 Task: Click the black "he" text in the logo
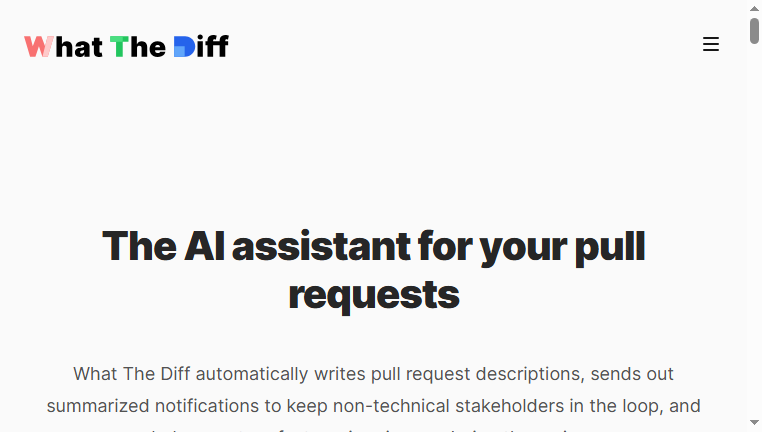(148, 47)
